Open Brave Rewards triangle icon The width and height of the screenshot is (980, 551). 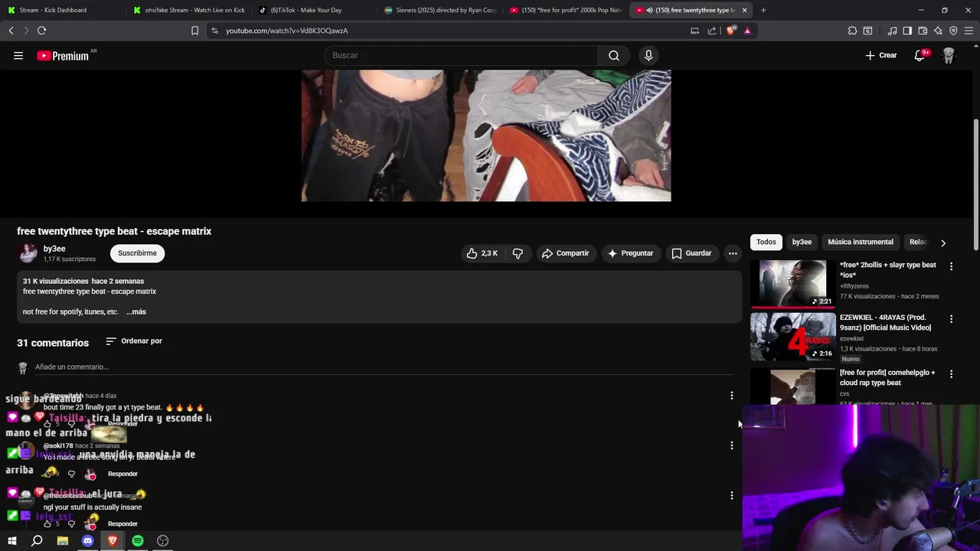[x=747, y=31]
